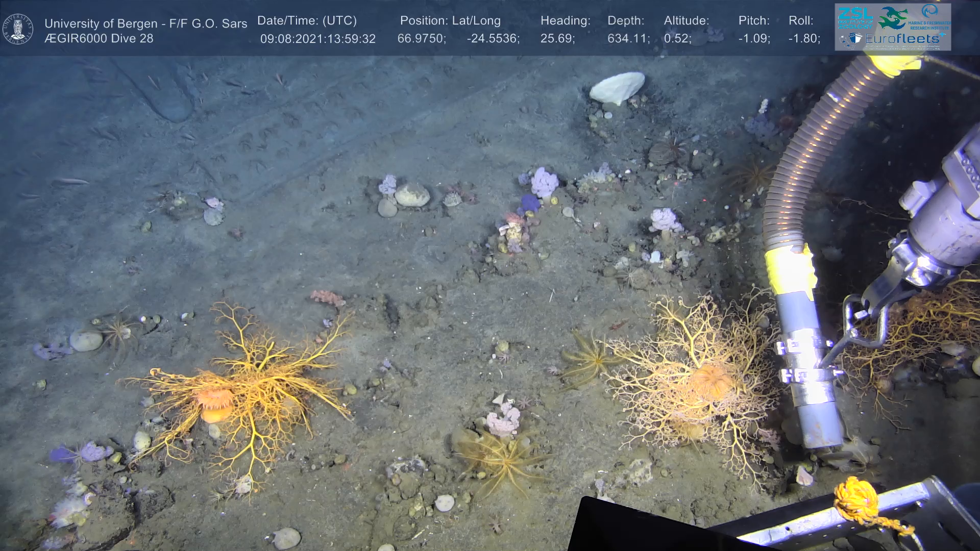Click the Position: Lat/Long label

coord(450,21)
